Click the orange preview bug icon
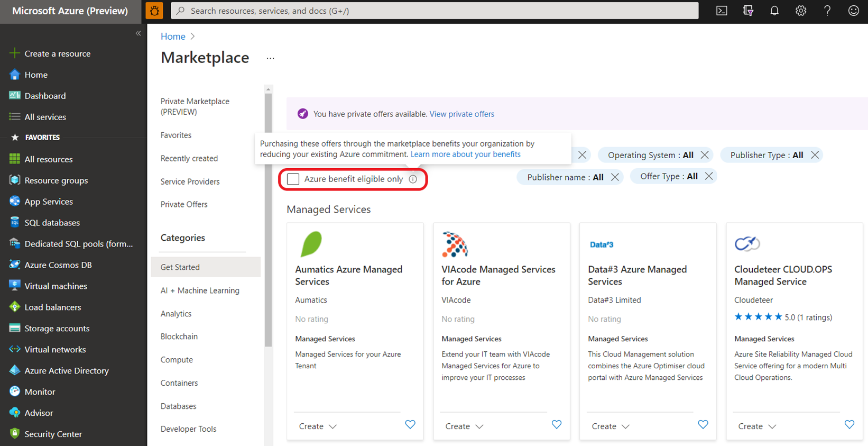Screen dimensions: 868x446 pyautogui.click(x=154, y=11)
